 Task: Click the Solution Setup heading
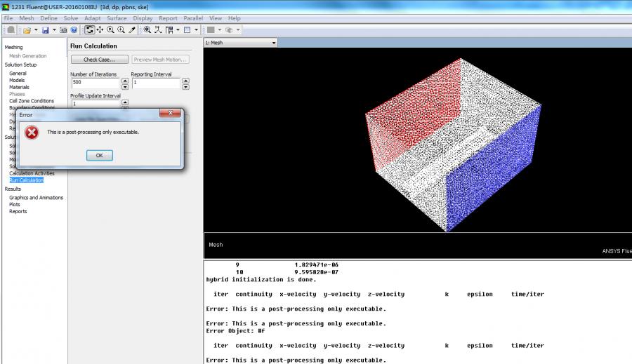tap(20, 65)
